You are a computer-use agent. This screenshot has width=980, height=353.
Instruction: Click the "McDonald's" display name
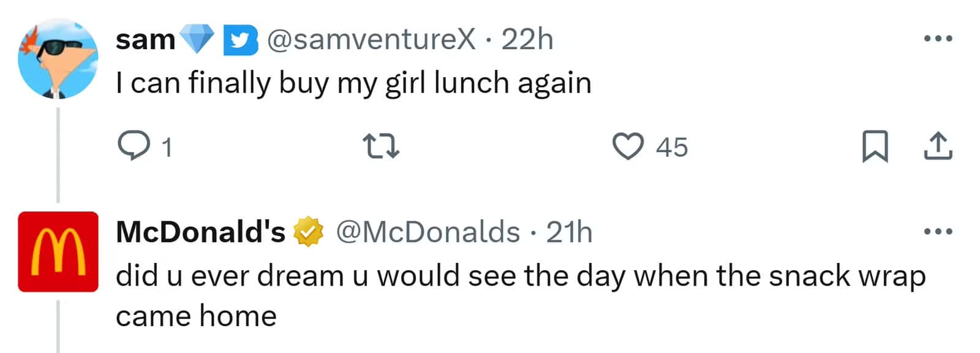(x=200, y=232)
